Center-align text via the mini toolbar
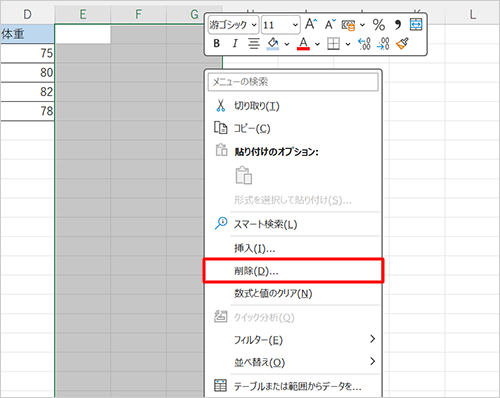Screen dimensions: 500x398 tap(254, 43)
